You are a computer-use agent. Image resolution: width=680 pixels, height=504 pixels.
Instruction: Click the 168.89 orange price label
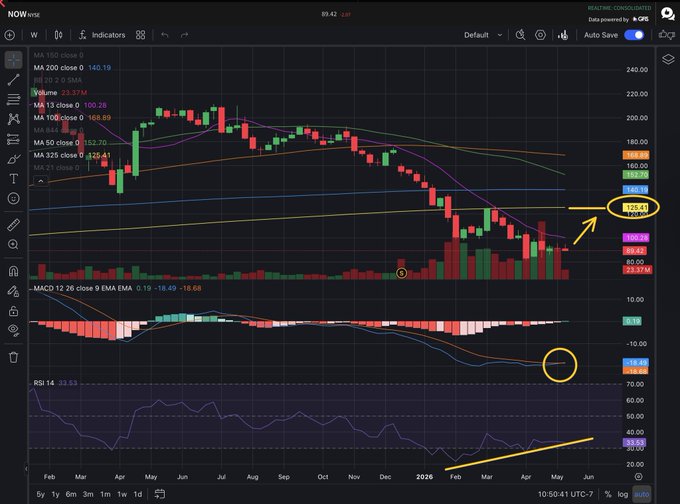[x=635, y=155]
